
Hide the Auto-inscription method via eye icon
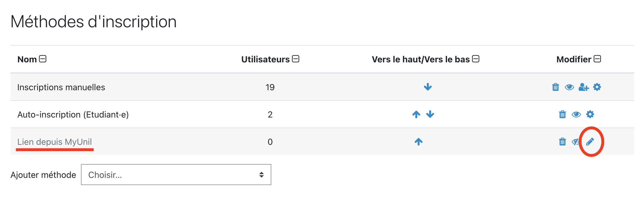tap(576, 114)
